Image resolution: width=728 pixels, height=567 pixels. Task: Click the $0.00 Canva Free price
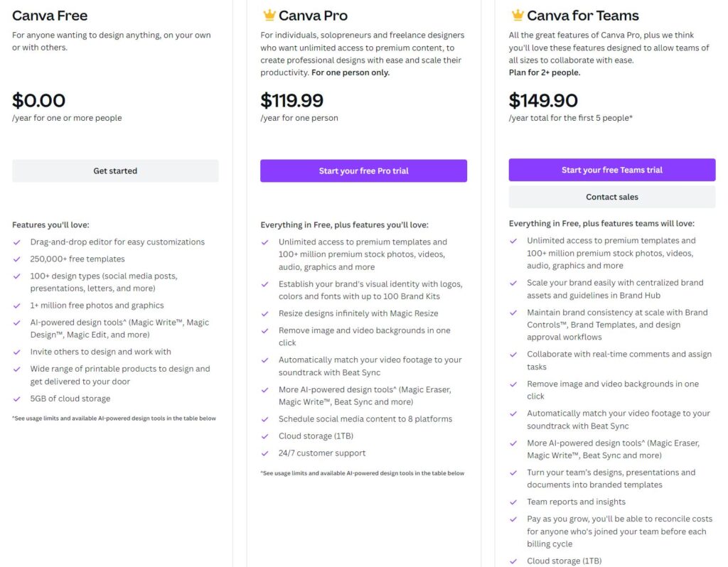(x=38, y=100)
